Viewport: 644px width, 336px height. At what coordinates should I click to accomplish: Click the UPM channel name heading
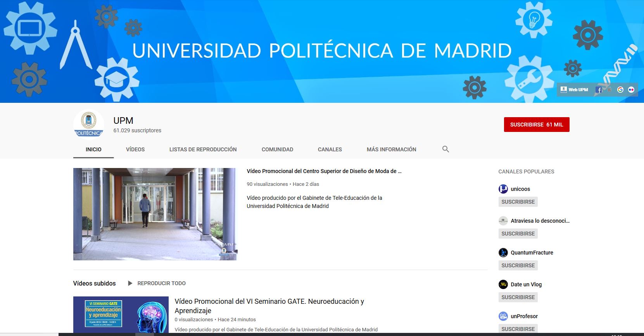(123, 121)
